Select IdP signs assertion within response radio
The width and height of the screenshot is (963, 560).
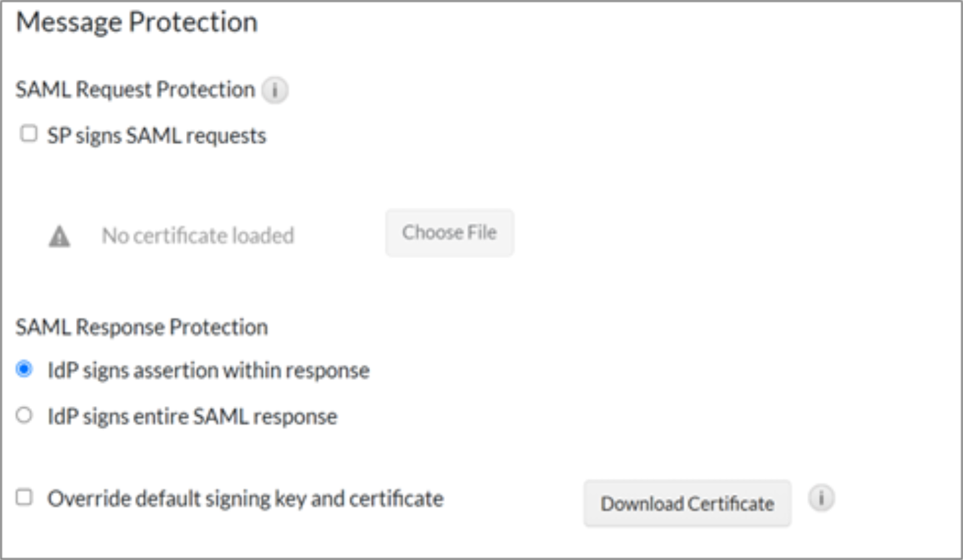24,370
